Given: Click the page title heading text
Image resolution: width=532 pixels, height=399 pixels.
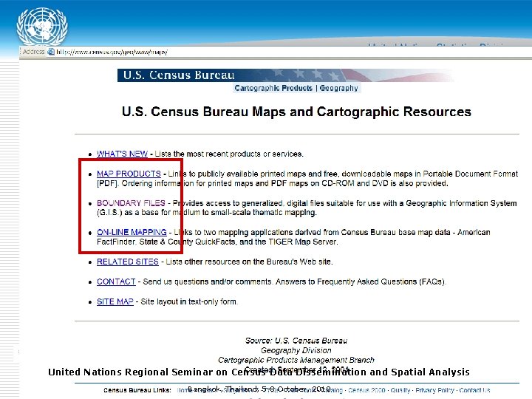Looking at the screenshot, I should pyautogui.click(x=296, y=112).
